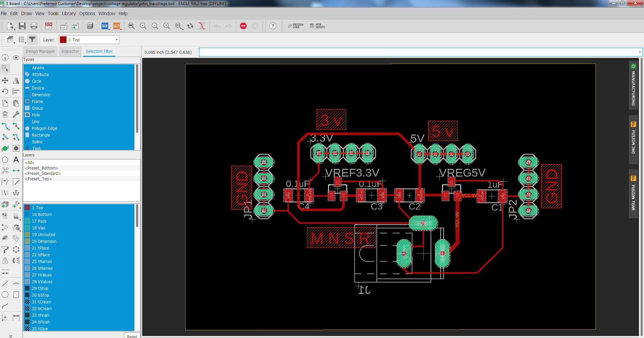Select the Circle drawing tool
The width and height of the screenshot is (644, 338).
click(5, 295)
